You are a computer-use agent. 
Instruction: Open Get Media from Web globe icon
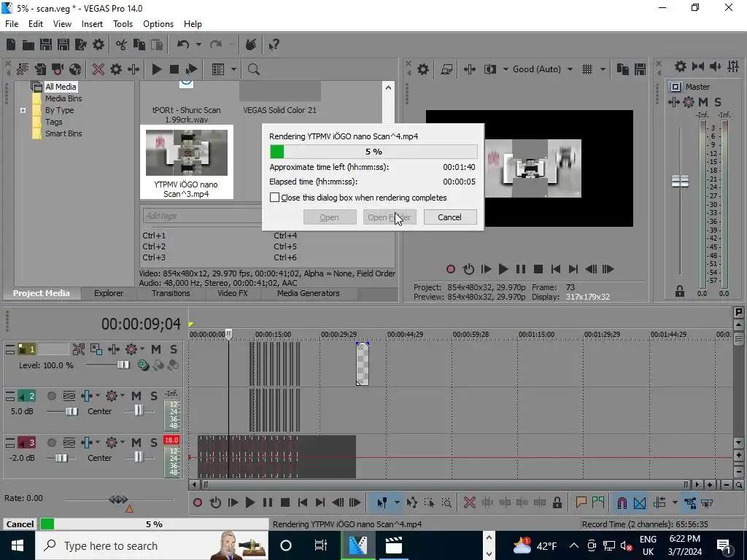[x=75, y=69]
